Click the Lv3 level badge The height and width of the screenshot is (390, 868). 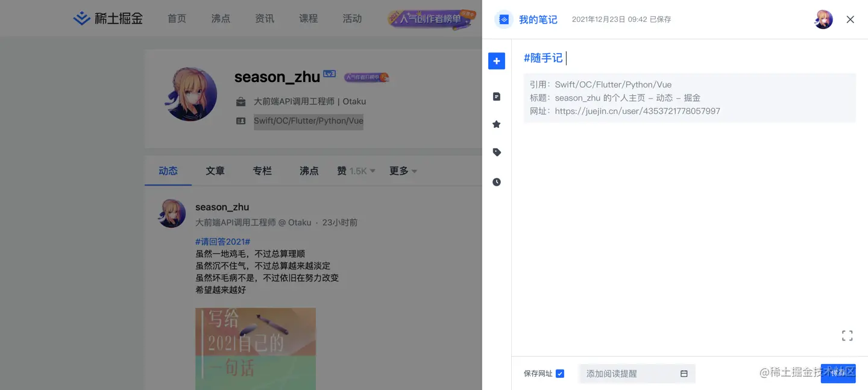click(329, 74)
